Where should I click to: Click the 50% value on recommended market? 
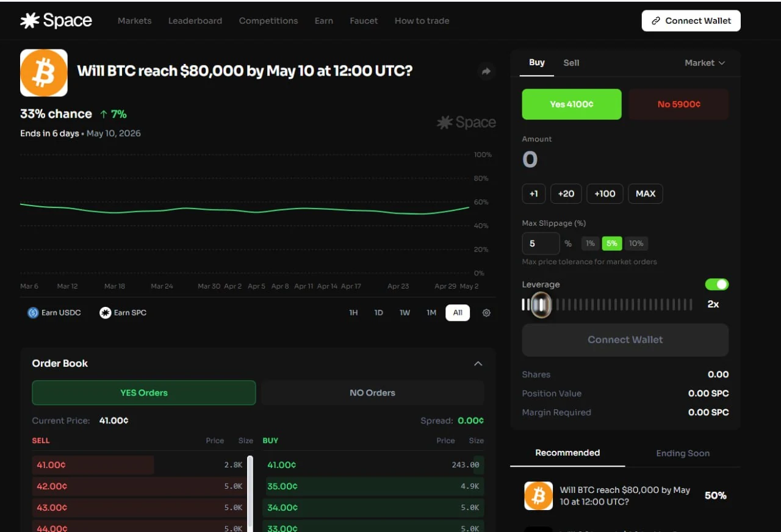click(x=716, y=495)
